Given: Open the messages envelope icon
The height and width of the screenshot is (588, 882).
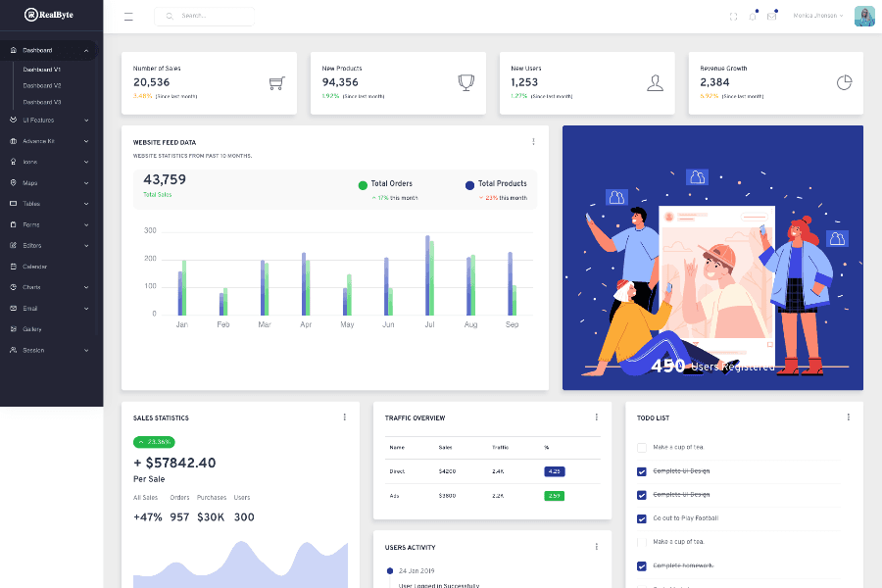Looking at the screenshot, I should (772, 14).
